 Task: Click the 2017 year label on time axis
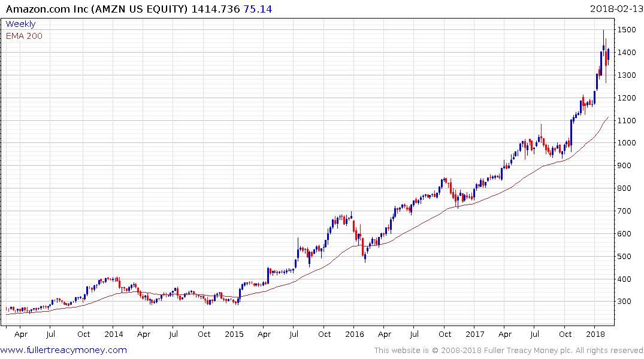point(475,334)
